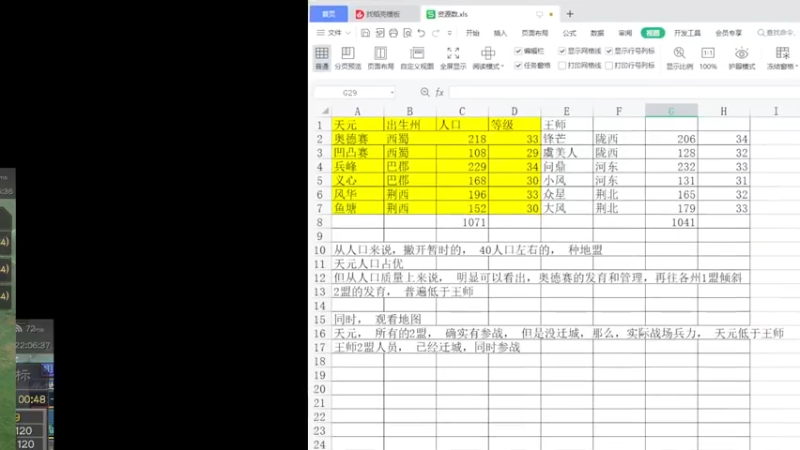The height and width of the screenshot is (450, 800).
Task: Select column G header
Action: (671, 111)
